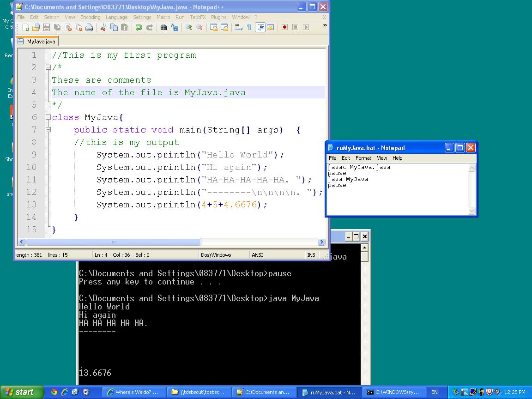Open the Macro menu

(163, 17)
